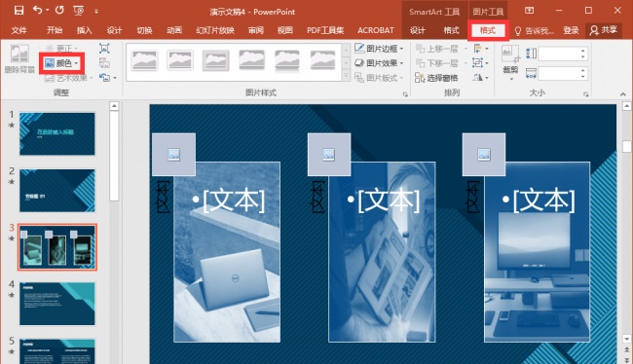The height and width of the screenshot is (364, 633).
Task: Click the 登录 sign-in link
Action: pyautogui.click(x=571, y=30)
